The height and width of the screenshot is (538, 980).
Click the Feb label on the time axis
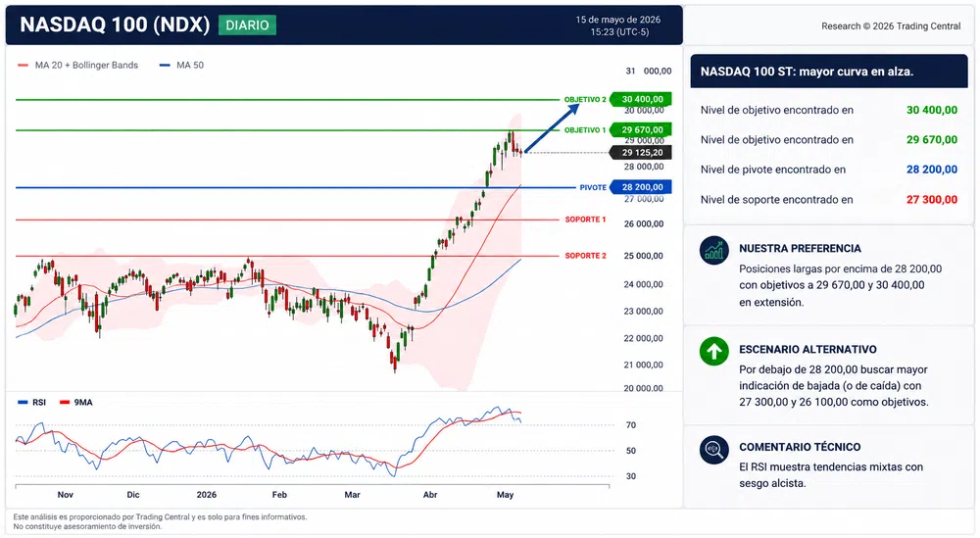coord(279,494)
